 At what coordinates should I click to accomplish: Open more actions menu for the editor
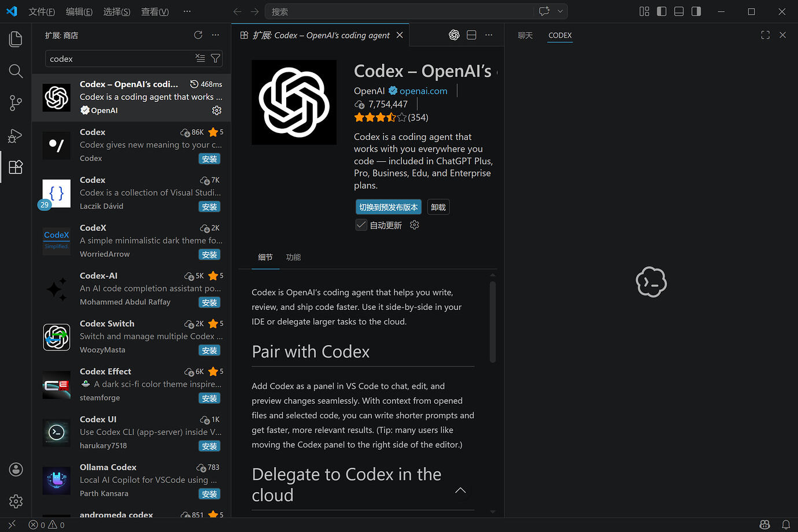[x=489, y=35]
